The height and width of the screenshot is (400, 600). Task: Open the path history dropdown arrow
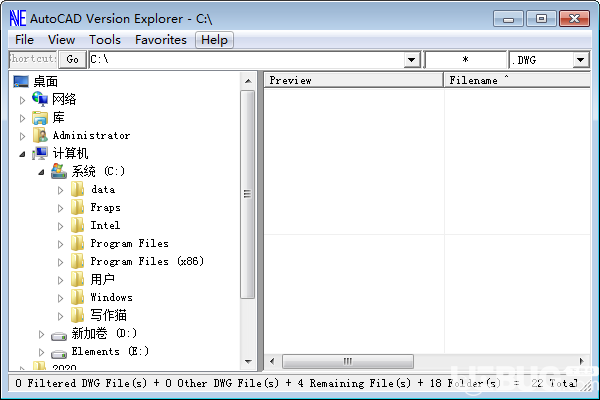tap(412, 60)
